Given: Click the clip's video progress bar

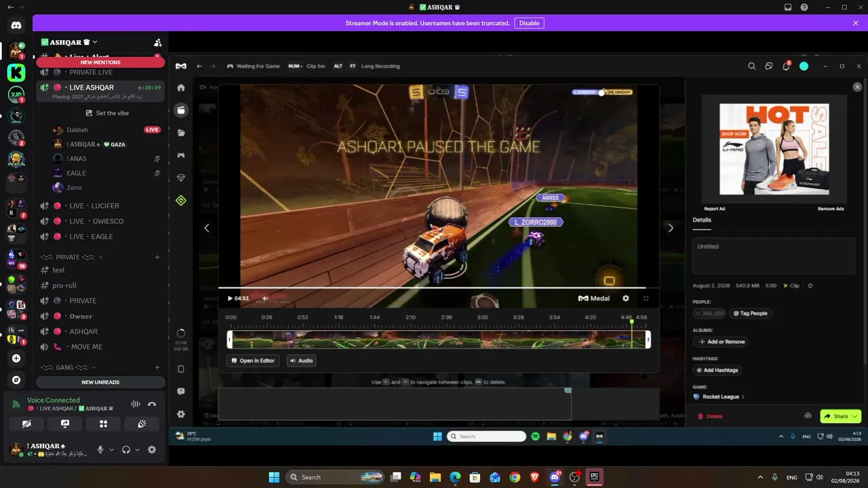Looking at the screenshot, I should coord(438,288).
